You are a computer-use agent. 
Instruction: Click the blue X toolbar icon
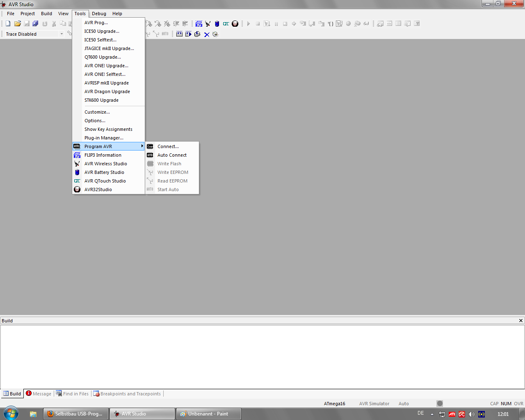(x=207, y=34)
